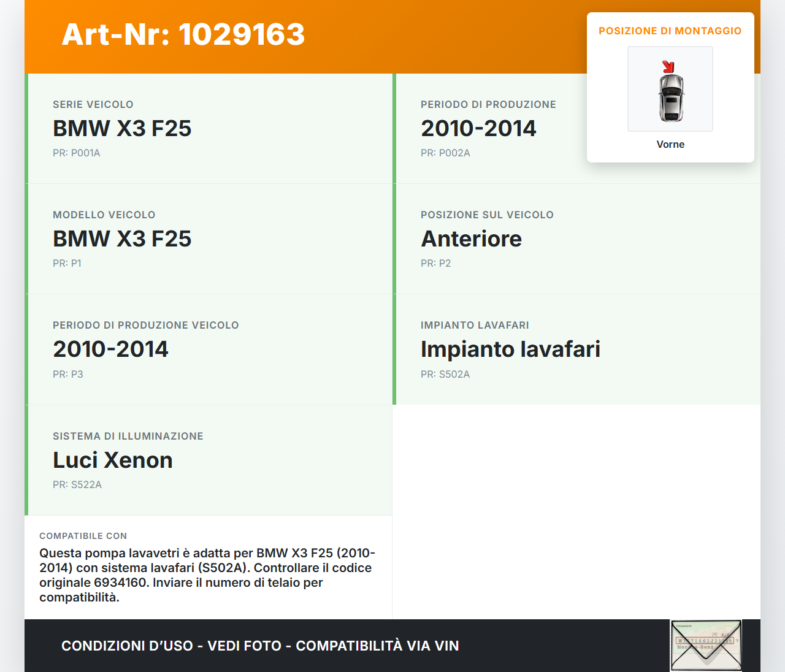
Task: Expand the SERIE VEICOLO card
Action: pyautogui.click(x=209, y=129)
